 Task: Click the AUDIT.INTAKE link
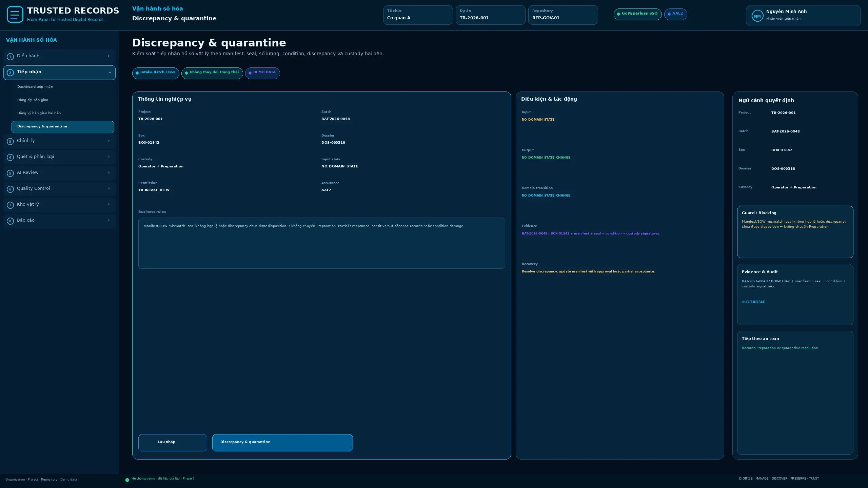point(753,302)
